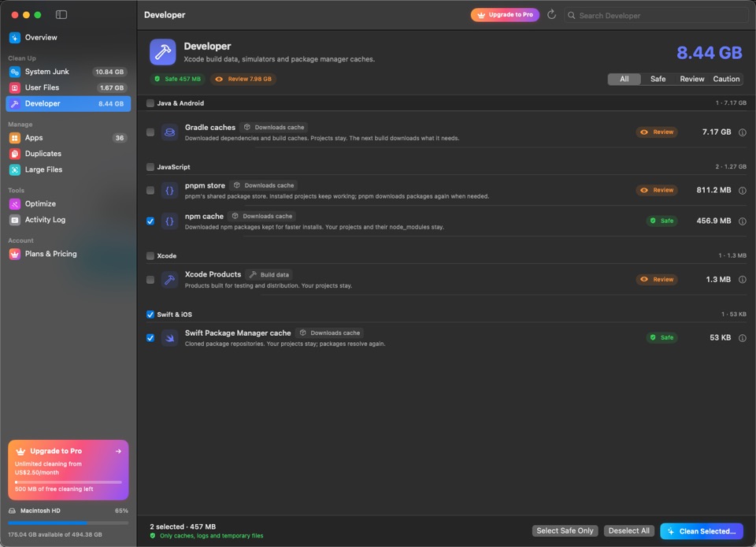Uncheck the Swift Package Manager cache checkbox
Viewport: 756px width, 547px height.
150,338
